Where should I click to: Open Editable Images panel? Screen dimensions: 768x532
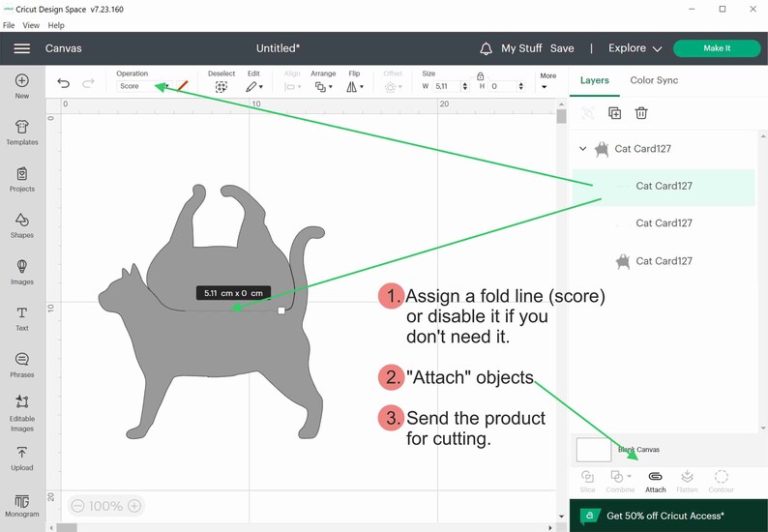point(22,413)
